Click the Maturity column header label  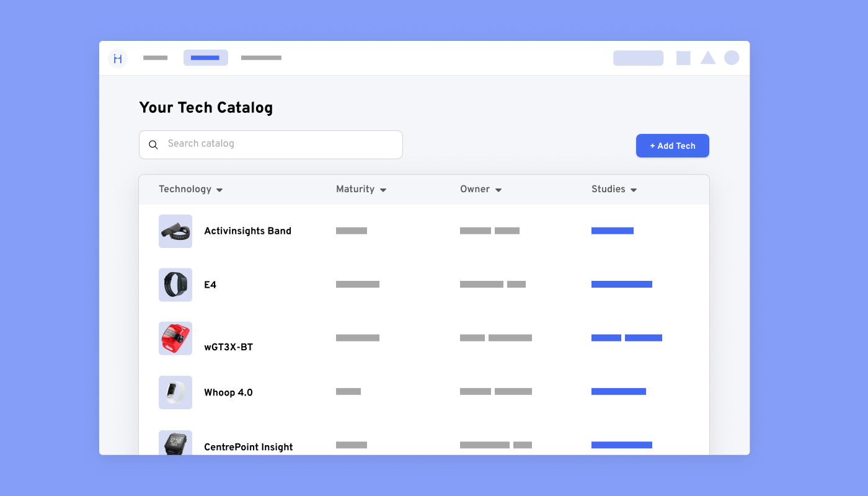tap(355, 189)
